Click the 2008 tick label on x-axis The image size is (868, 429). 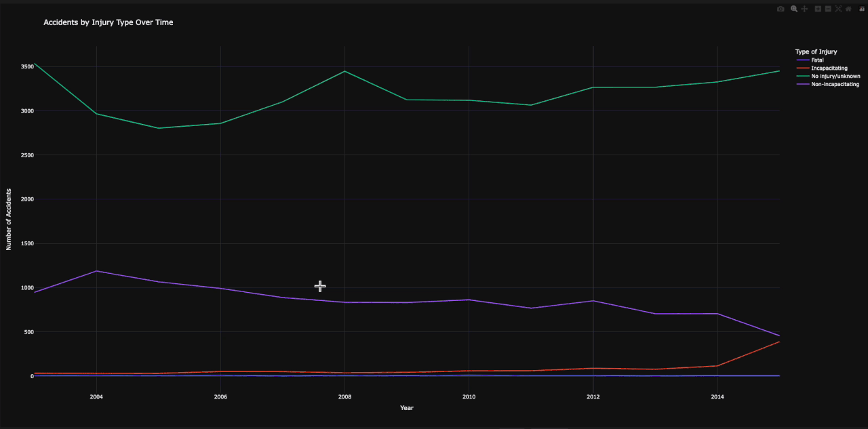click(x=344, y=396)
